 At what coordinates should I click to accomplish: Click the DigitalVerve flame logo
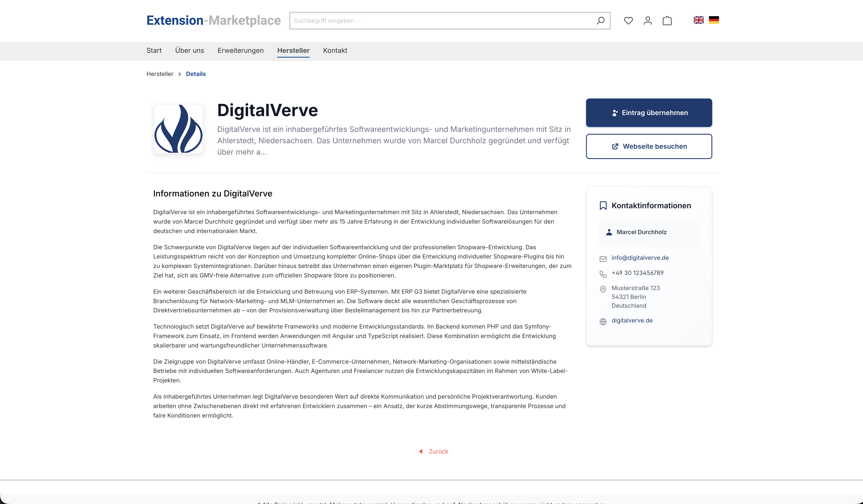click(178, 129)
